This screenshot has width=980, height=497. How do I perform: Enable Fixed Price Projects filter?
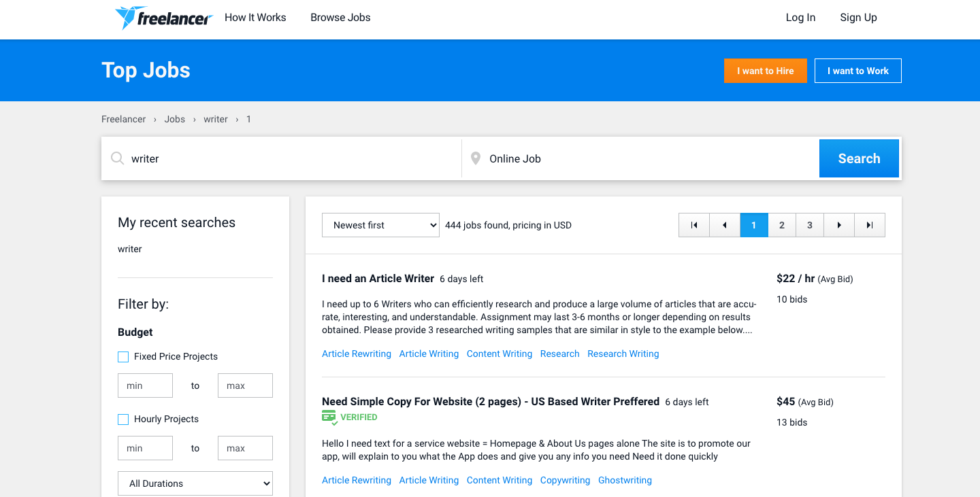pyautogui.click(x=123, y=357)
